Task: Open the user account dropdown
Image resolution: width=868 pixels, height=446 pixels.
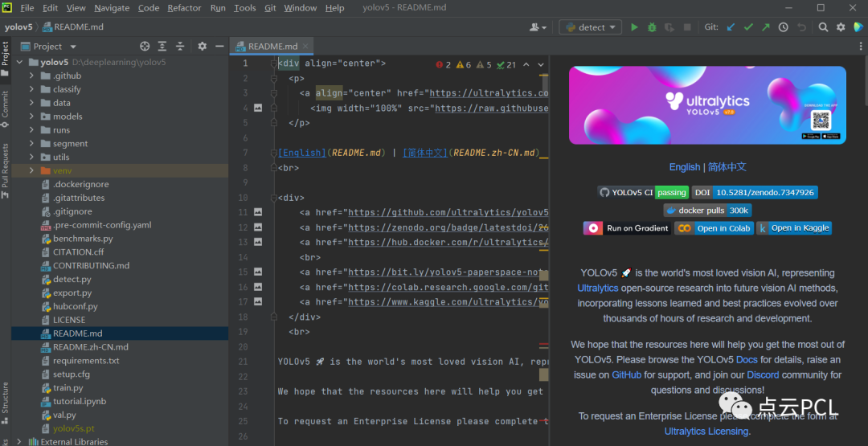Action: (x=538, y=27)
